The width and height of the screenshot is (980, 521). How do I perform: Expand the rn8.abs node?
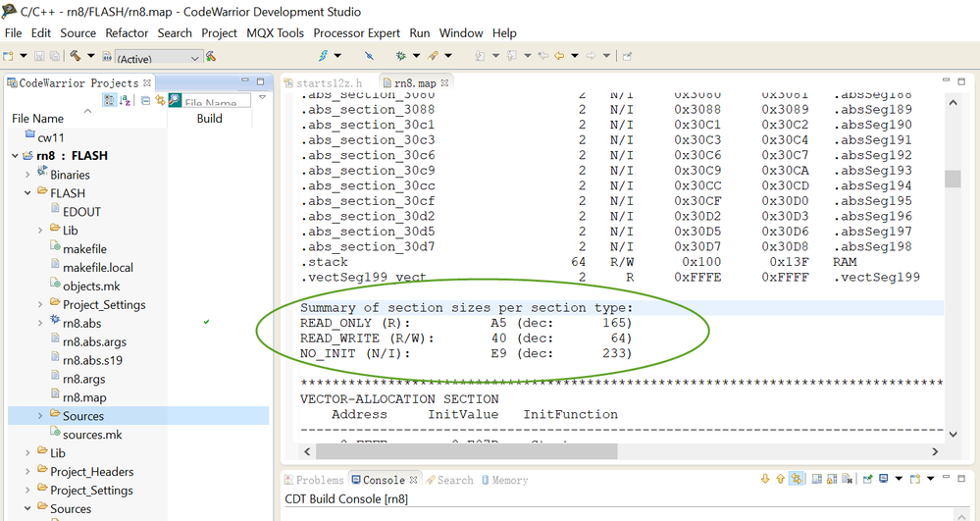[40, 324]
